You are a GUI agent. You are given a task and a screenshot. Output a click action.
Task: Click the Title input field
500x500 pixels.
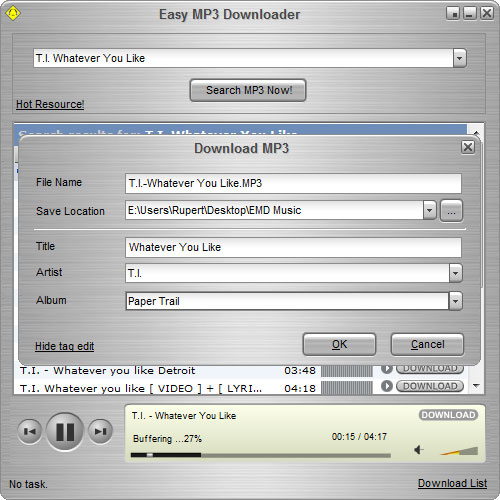click(x=293, y=247)
